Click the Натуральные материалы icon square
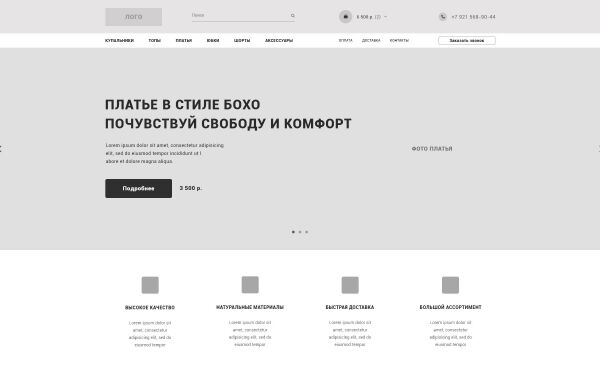 (x=250, y=285)
